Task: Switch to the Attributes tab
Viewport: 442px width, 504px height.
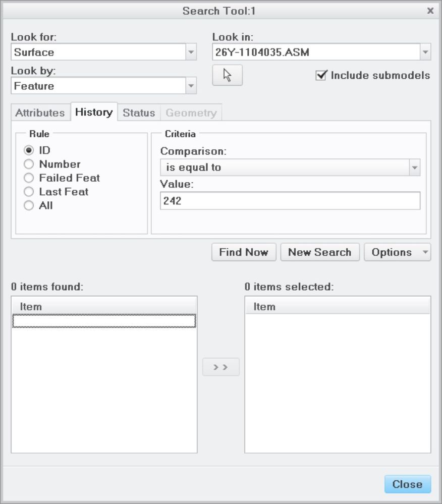Action: click(x=40, y=113)
